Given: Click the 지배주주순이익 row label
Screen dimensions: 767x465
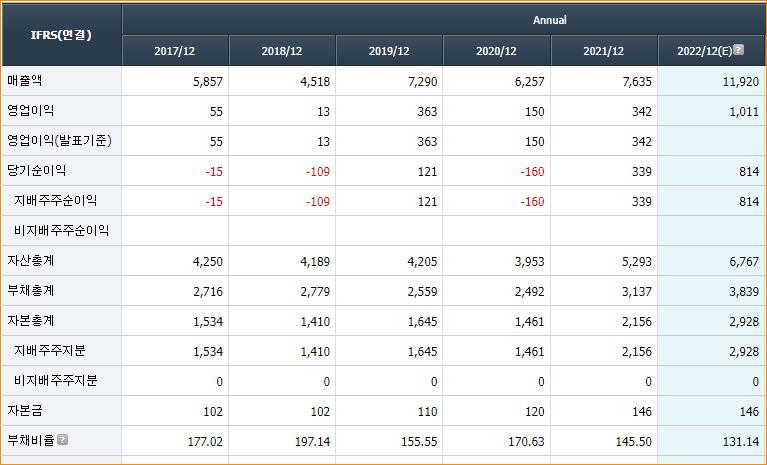Looking at the screenshot, I should click(x=55, y=200).
